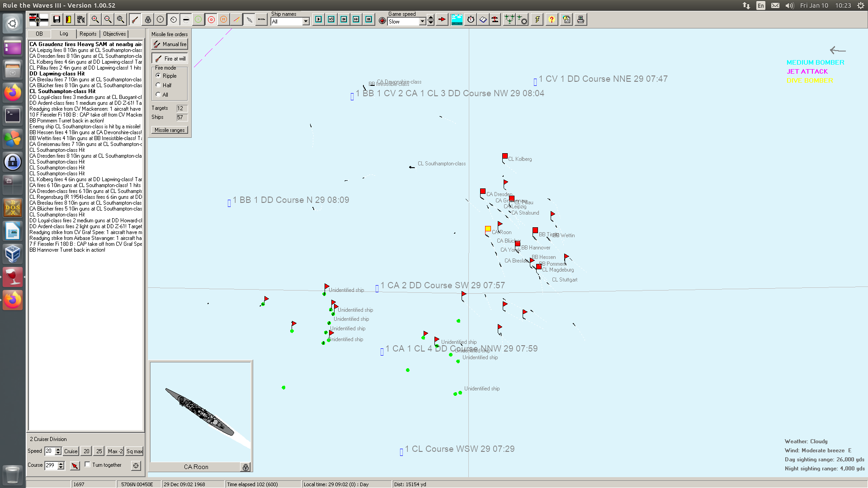Switch to the Log tab

click(64, 33)
